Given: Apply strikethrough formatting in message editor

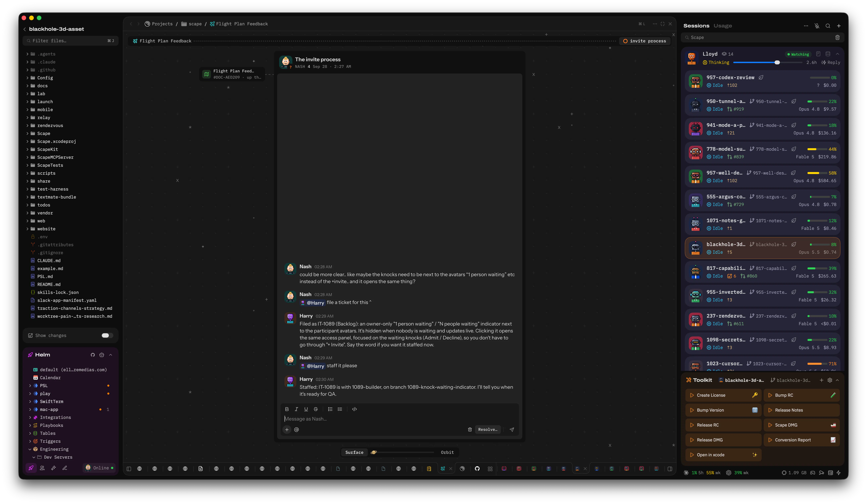Looking at the screenshot, I should pyautogui.click(x=316, y=409).
